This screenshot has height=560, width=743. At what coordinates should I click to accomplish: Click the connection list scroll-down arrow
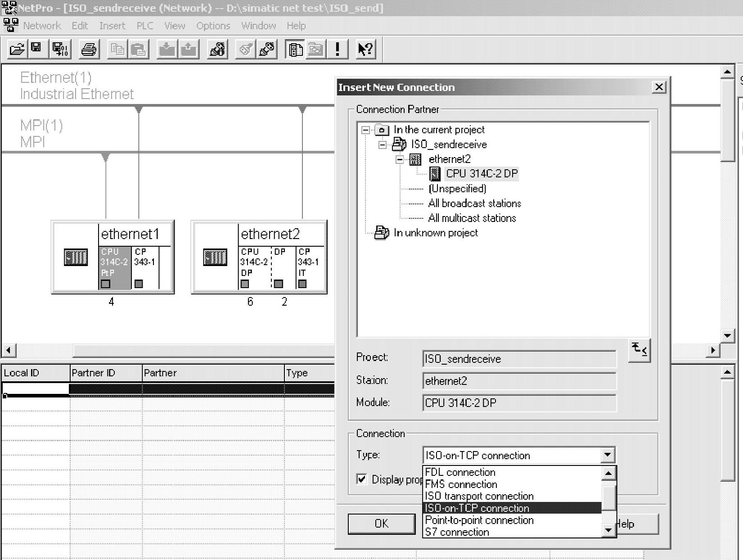[608, 530]
